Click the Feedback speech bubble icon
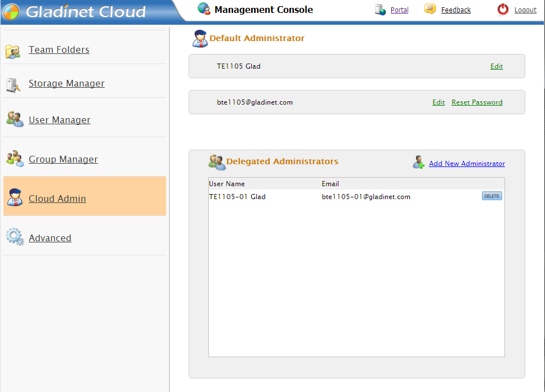545x392 pixels. tap(430, 9)
